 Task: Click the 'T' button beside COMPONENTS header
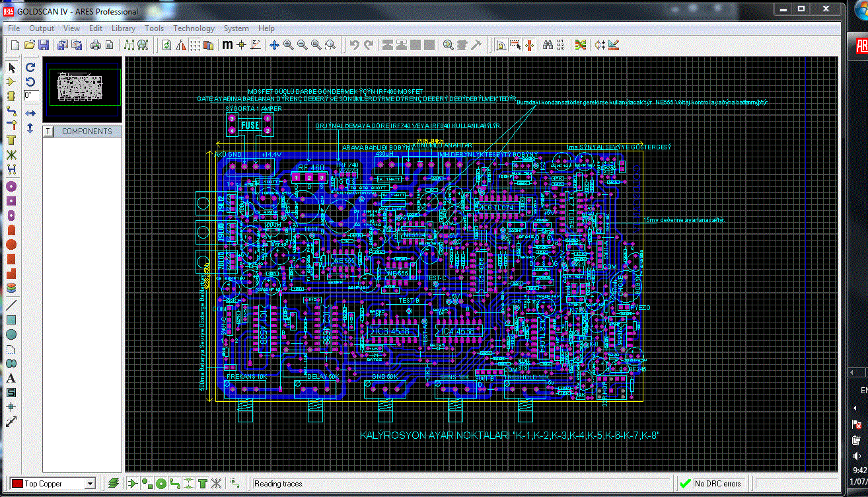[48, 132]
